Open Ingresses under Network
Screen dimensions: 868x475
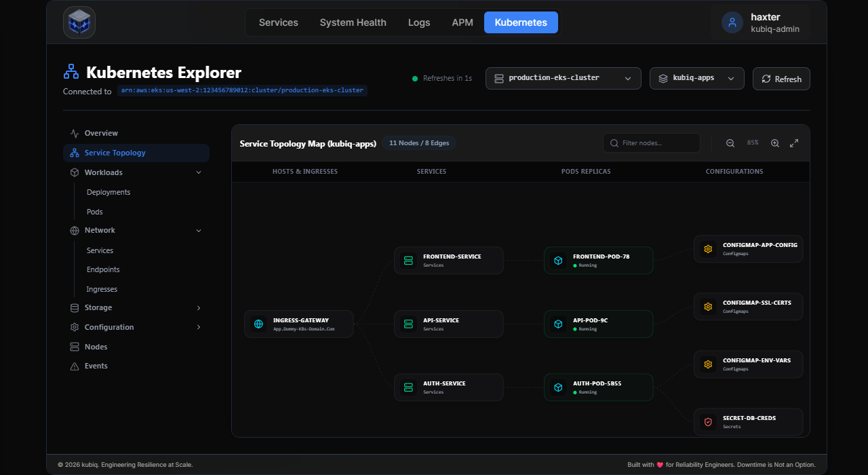coord(102,289)
